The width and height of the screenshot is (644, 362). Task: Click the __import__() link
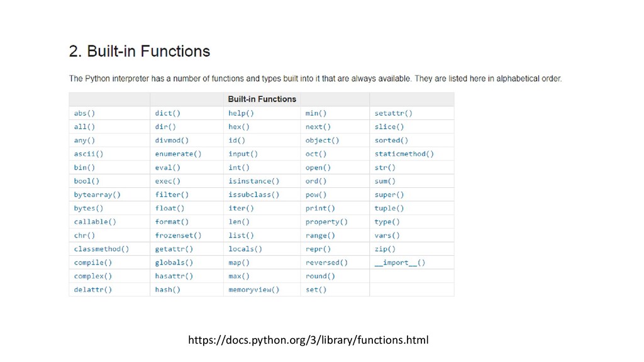[399, 263]
